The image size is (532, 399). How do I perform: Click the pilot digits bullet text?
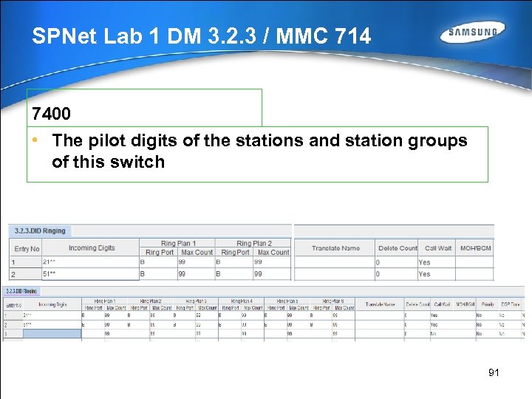(x=259, y=151)
